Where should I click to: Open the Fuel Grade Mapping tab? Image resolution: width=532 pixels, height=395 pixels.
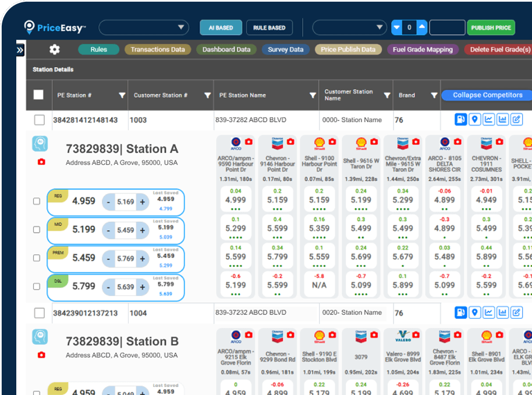(x=423, y=50)
